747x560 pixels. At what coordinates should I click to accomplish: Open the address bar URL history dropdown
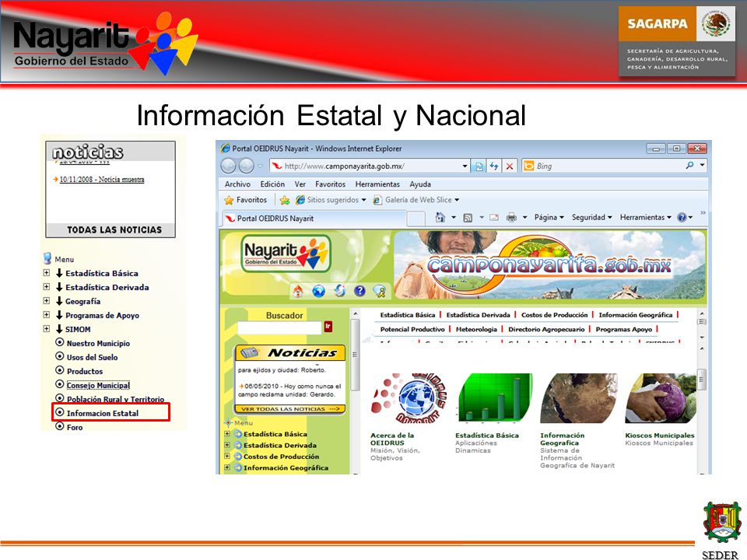coord(465,166)
